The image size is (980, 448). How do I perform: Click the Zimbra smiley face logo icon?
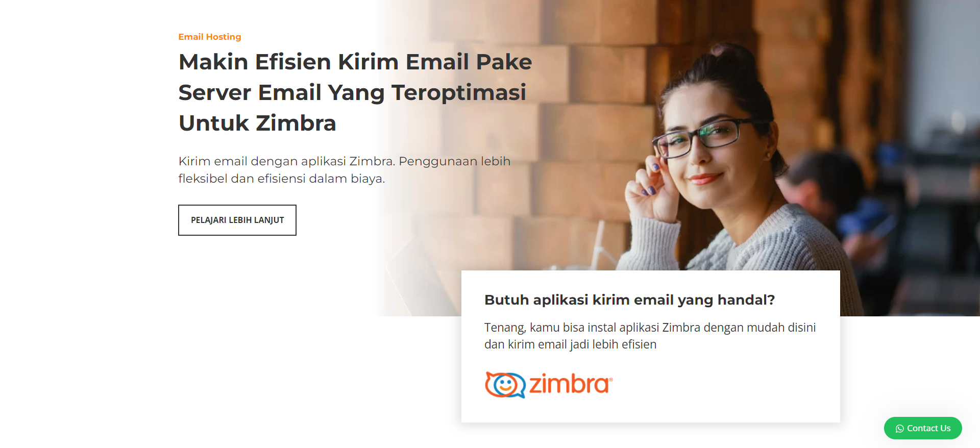(x=505, y=385)
